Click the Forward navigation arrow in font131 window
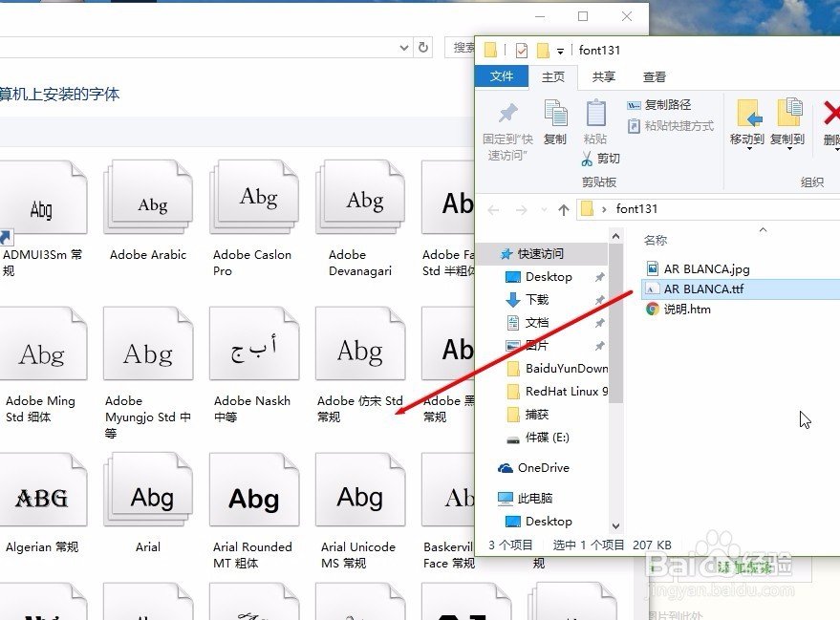 pyautogui.click(x=521, y=210)
